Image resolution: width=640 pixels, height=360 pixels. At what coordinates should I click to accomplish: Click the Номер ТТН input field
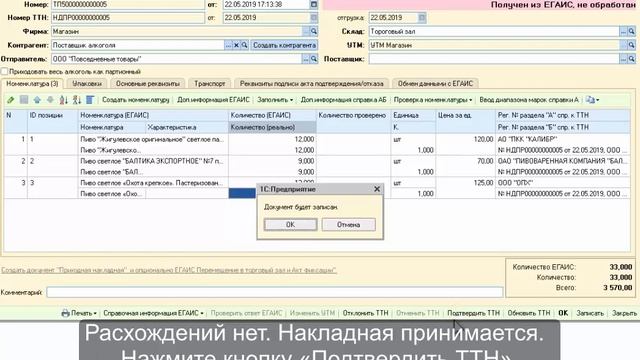click(x=128, y=18)
